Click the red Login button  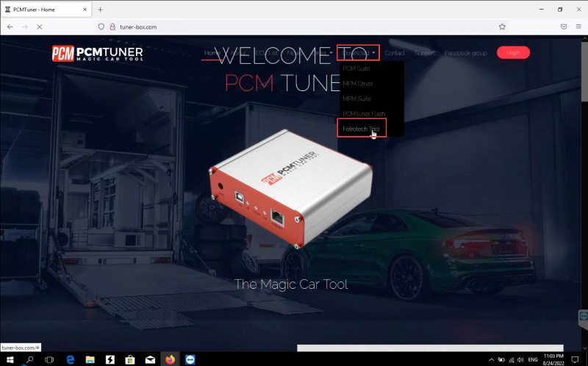pyautogui.click(x=513, y=52)
